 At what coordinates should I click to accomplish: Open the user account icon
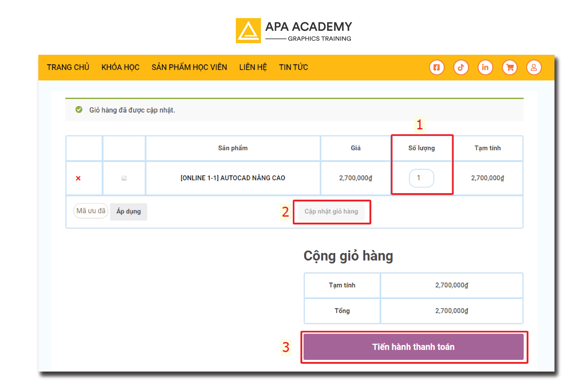click(534, 67)
